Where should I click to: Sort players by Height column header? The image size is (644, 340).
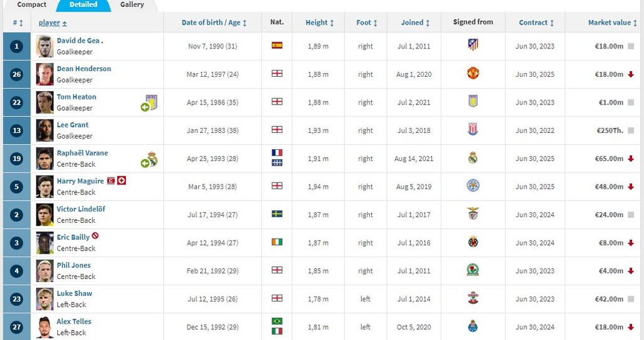(319, 23)
